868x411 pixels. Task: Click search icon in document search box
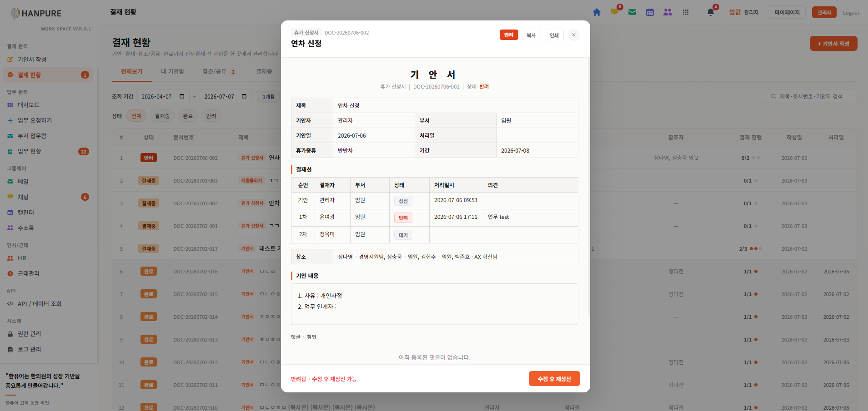[x=773, y=96]
